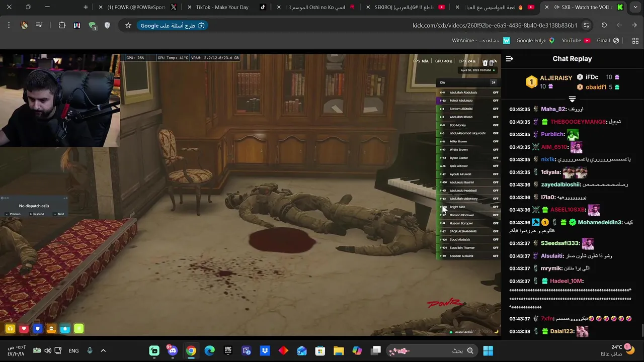Toggle microphone tray icon
644x362 pixels.
click(x=90, y=350)
